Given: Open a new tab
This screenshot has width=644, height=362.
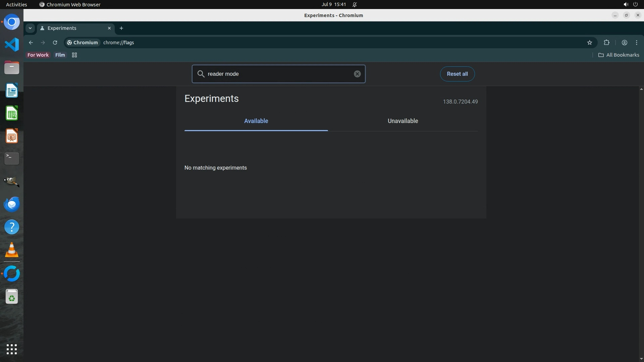Looking at the screenshot, I should (121, 28).
